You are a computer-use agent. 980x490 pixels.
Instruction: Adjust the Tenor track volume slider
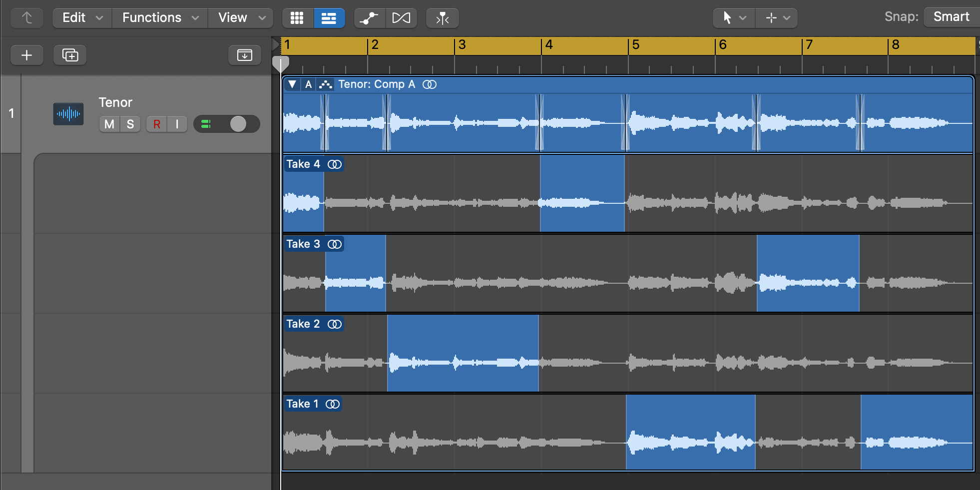238,124
